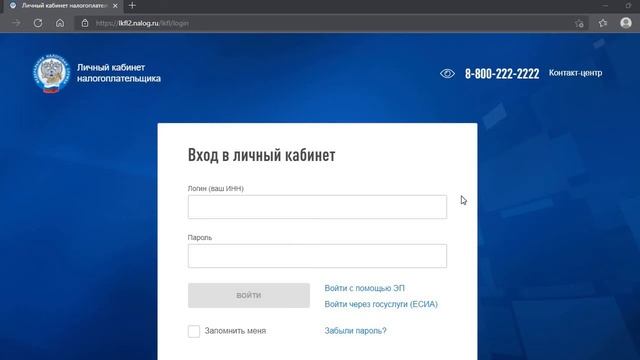View site info via padlock icon

coord(84,23)
